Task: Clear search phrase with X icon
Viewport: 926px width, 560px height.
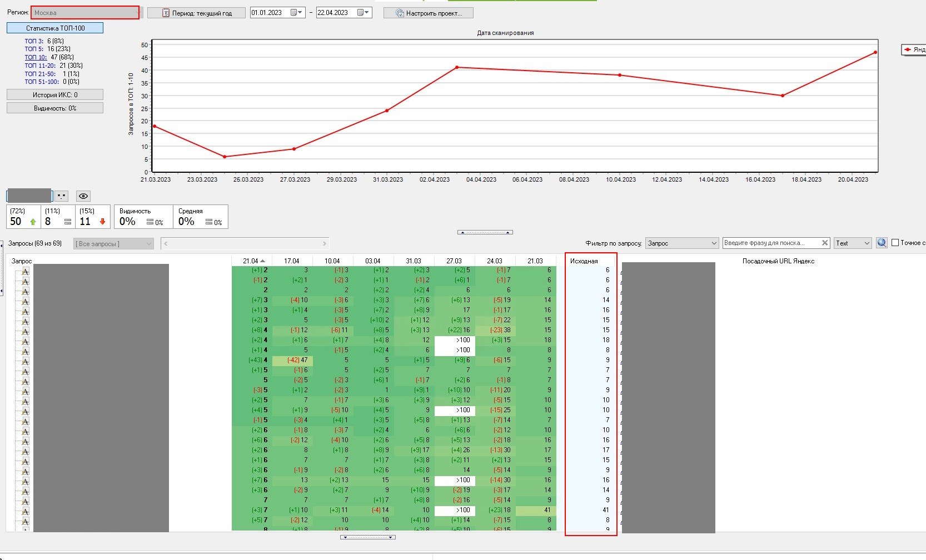Action: pos(825,243)
